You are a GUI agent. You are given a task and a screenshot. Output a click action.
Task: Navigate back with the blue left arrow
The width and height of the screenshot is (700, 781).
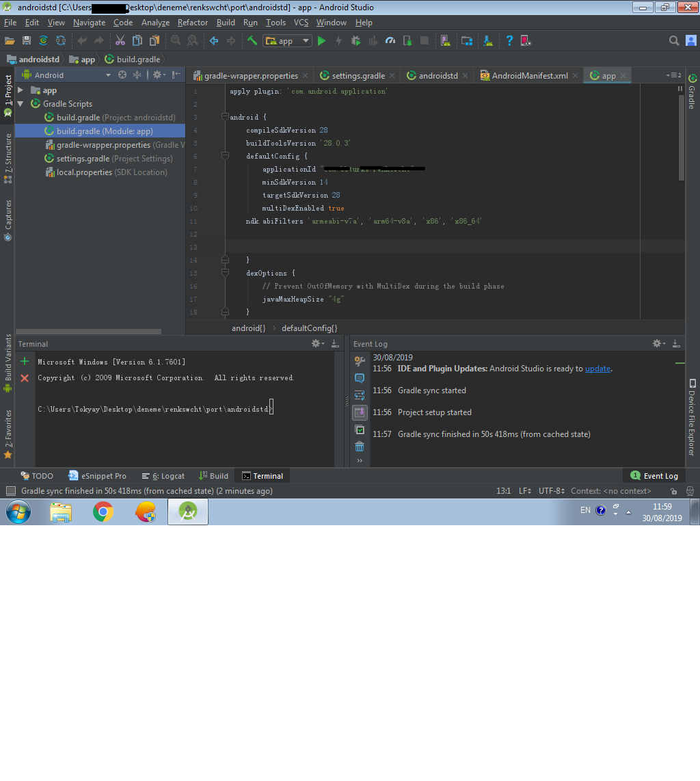pos(214,41)
